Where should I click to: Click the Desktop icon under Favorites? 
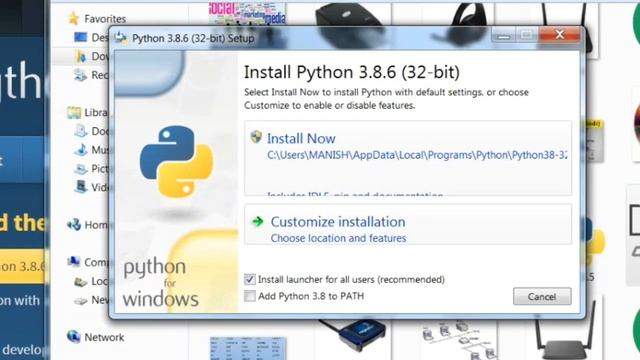(80, 37)
